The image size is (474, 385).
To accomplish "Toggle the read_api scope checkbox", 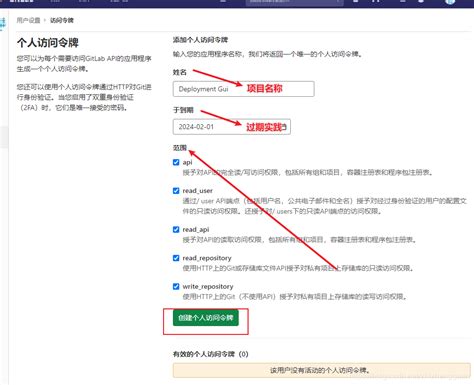I will [x=176, y=230].
